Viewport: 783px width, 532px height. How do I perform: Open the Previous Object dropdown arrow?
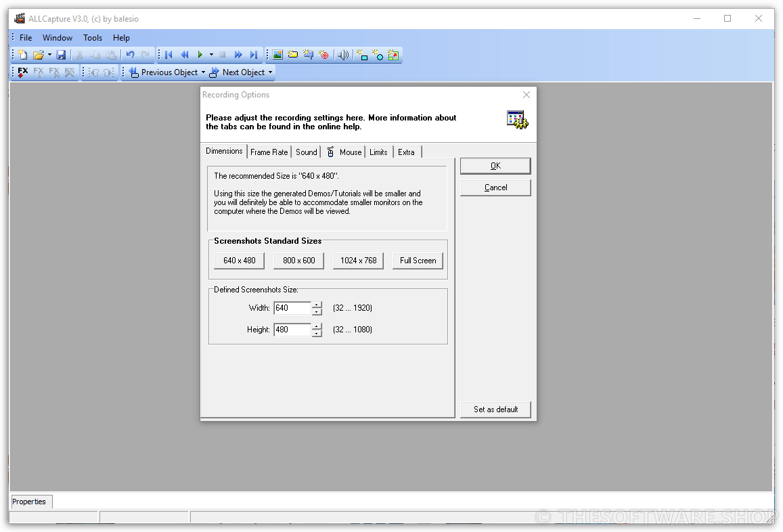[203, 72]
